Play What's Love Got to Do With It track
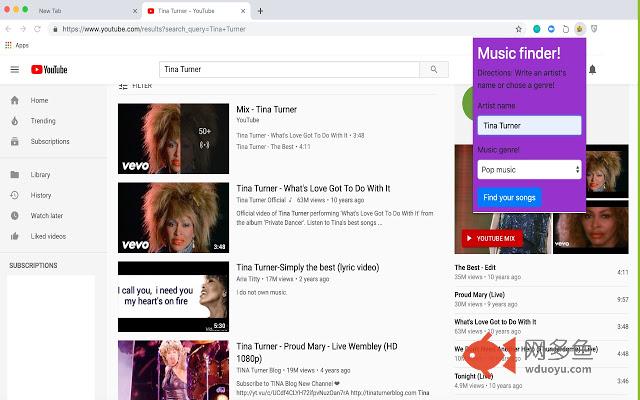 point(541,327)
